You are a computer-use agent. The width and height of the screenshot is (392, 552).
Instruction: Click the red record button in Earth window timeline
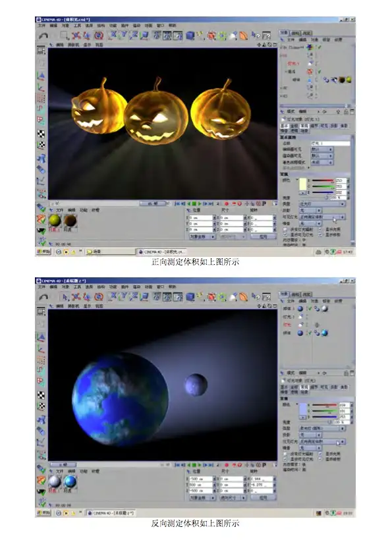click(226, 465)
